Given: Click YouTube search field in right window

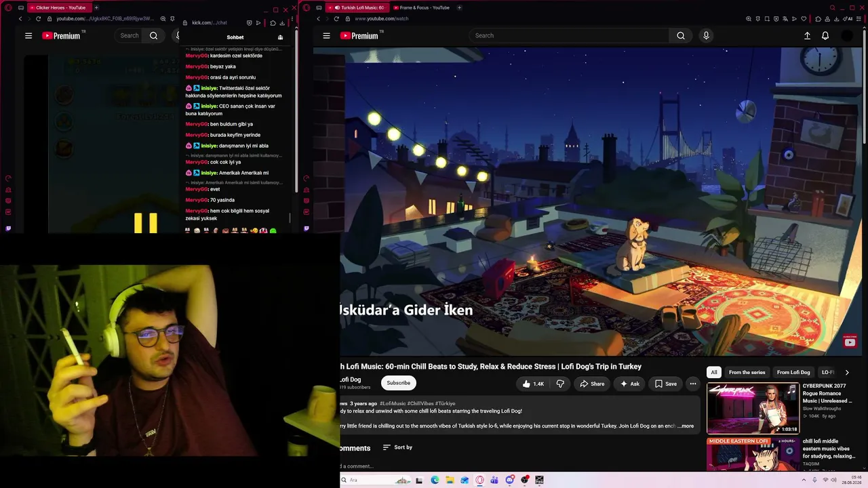Looking at the screenshot, I should pos(570,35).
